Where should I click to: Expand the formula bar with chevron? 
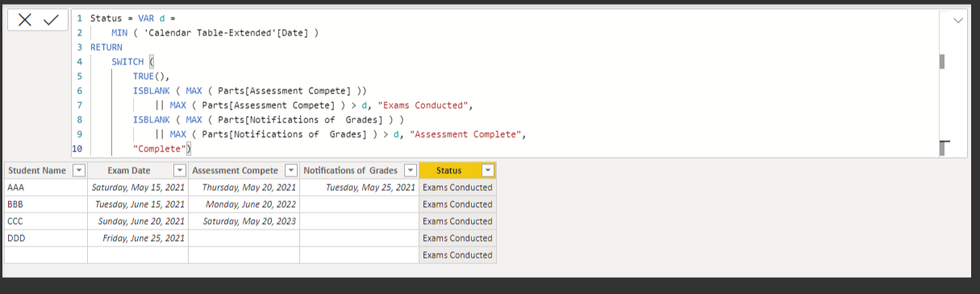(x=958, y=20)
